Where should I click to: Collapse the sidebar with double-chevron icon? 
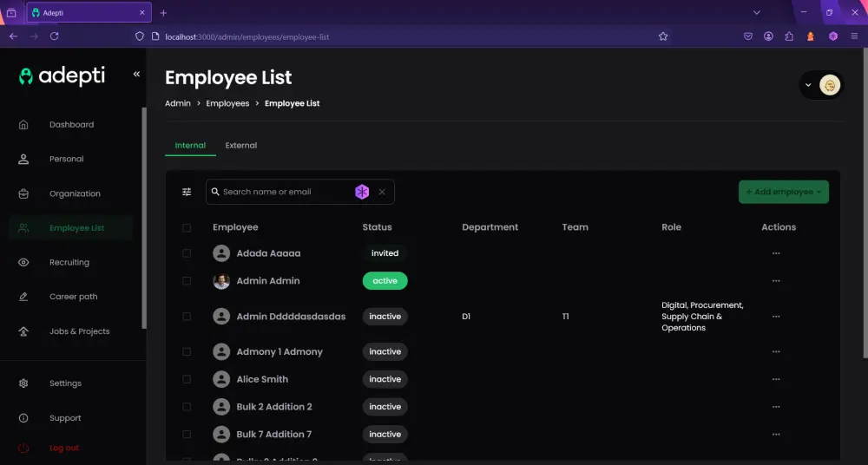(136, 75)
